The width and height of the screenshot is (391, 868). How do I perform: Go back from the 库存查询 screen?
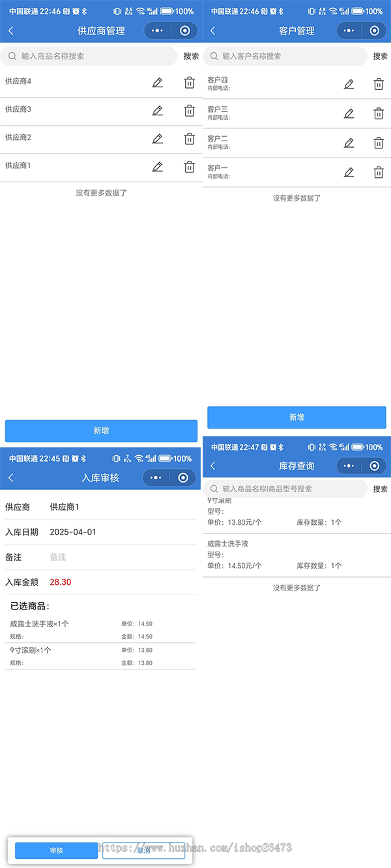[x=213, y=466]
